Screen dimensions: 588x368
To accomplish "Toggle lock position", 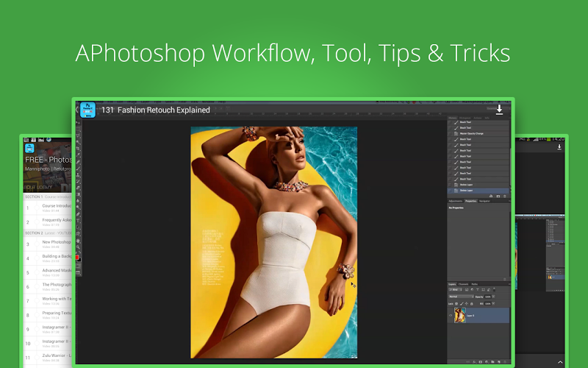I will (x=467, y=304).
